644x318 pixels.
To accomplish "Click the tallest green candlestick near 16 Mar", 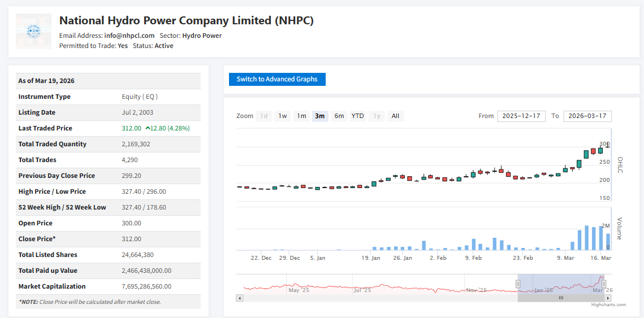I will 586,154.
